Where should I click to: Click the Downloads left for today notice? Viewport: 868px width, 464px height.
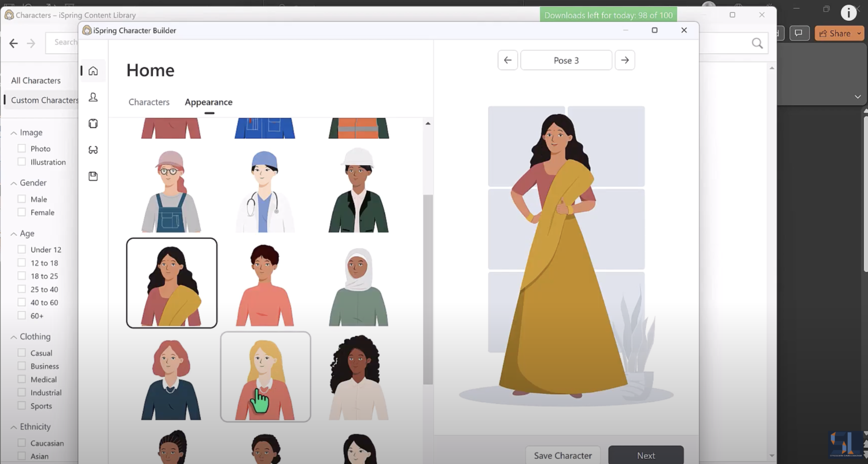(608, 15)
